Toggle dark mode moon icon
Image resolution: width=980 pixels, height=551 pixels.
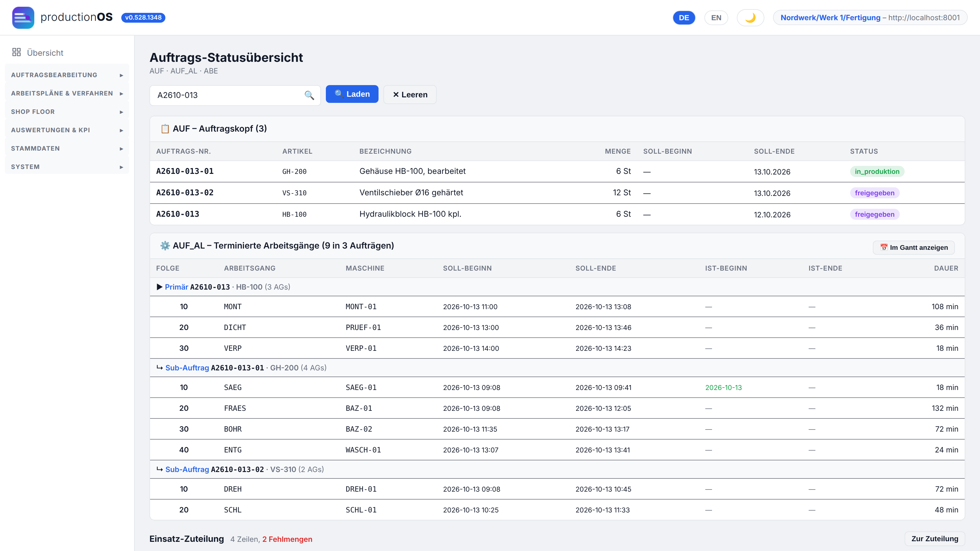pos(750,17)
